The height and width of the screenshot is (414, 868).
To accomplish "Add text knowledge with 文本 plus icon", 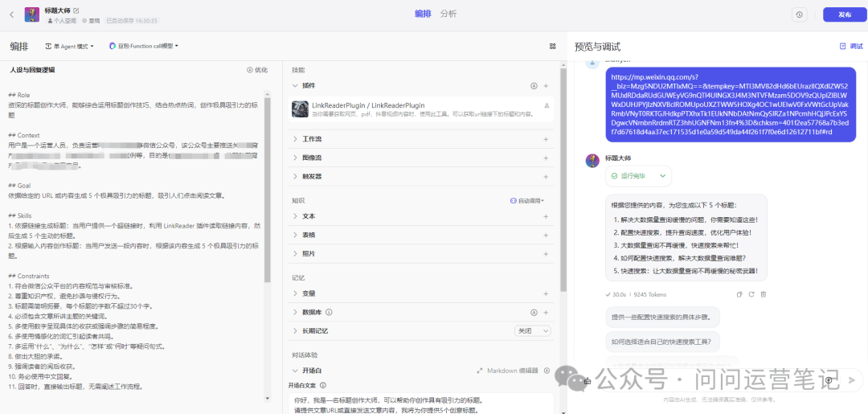I will click(x=546, y=216).
